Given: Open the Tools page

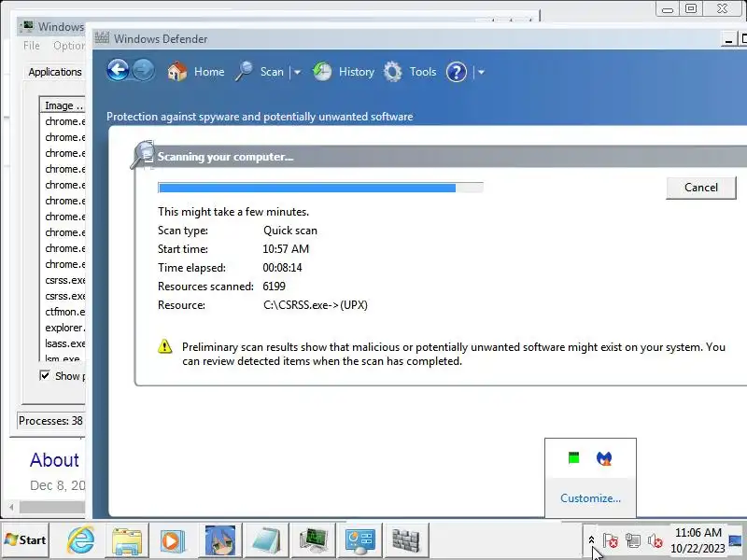Looking at the screenshot, I should 410,72.
